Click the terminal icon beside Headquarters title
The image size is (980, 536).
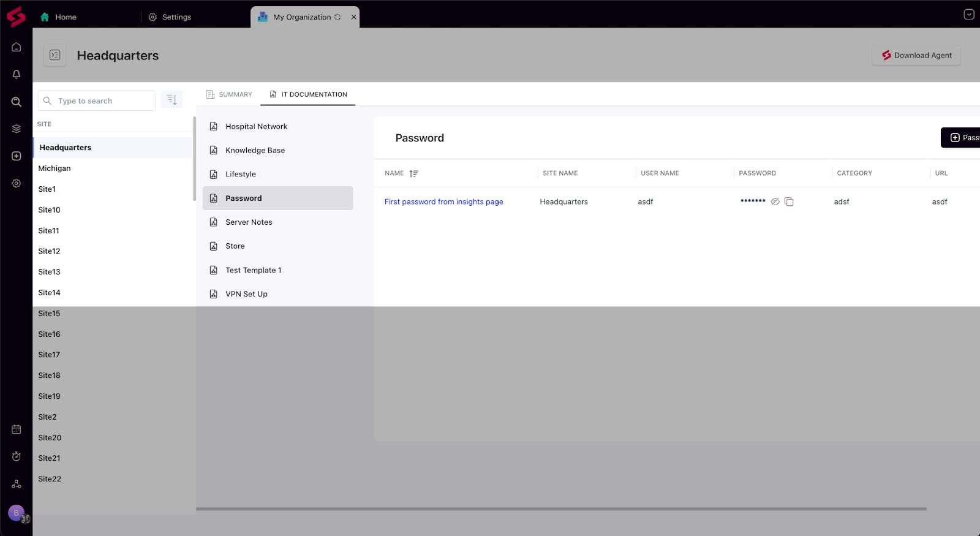[x=55, y=55]
